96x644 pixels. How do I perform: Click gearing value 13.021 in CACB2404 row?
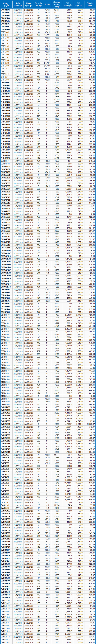click(x=57, y=10)
